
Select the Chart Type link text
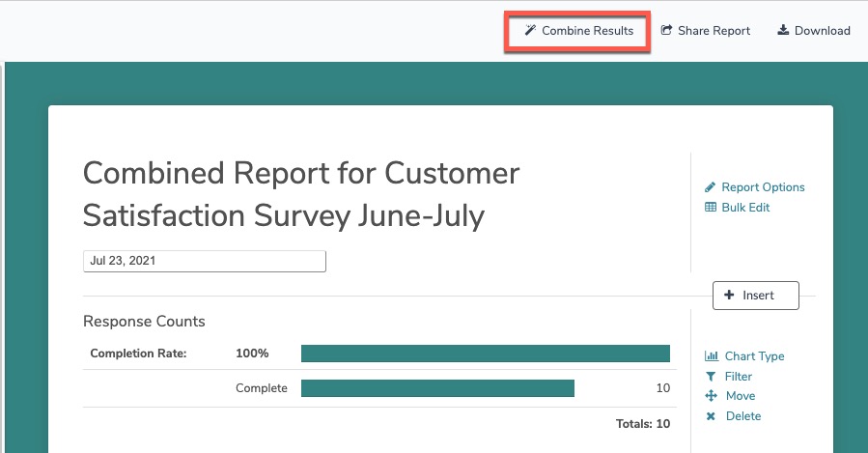[754, 356]
